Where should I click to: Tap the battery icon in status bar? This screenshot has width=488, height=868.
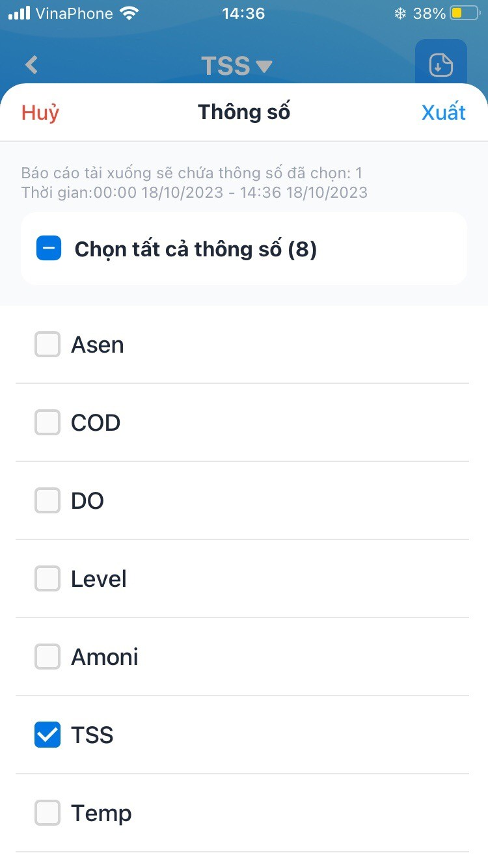pos(465,13)
